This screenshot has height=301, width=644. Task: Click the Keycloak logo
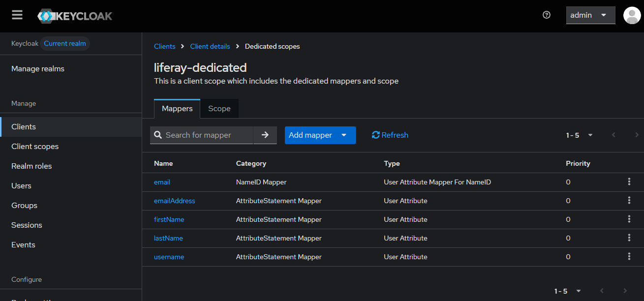[x=75, y=16]
